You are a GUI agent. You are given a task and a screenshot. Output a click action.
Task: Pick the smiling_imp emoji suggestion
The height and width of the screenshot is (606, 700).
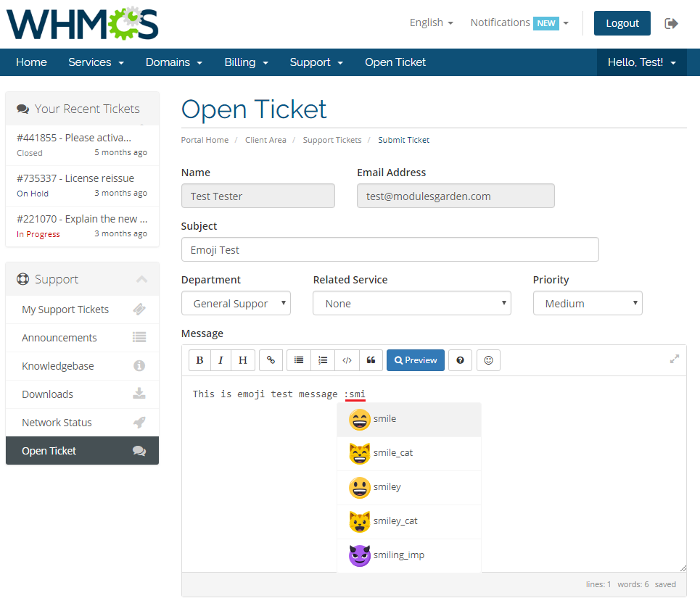point(409,555)
